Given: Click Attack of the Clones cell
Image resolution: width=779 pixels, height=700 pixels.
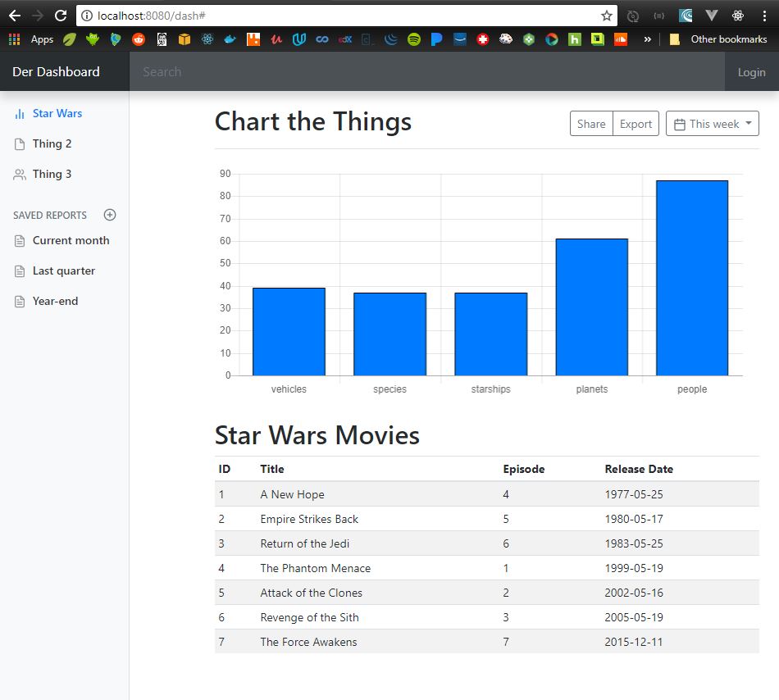Looking at the screenshot, I should tap(311, 593).
